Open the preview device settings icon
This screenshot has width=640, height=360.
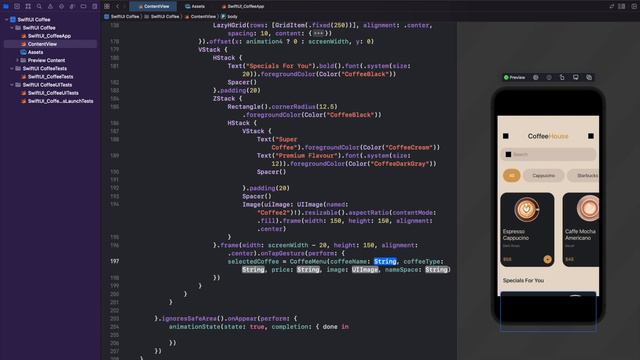pos(576,77)
